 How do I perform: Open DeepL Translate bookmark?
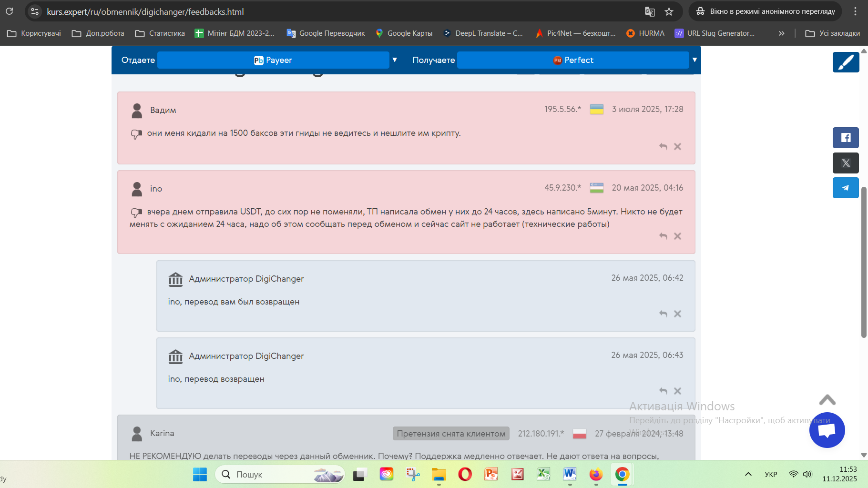[x=483, y=33]
